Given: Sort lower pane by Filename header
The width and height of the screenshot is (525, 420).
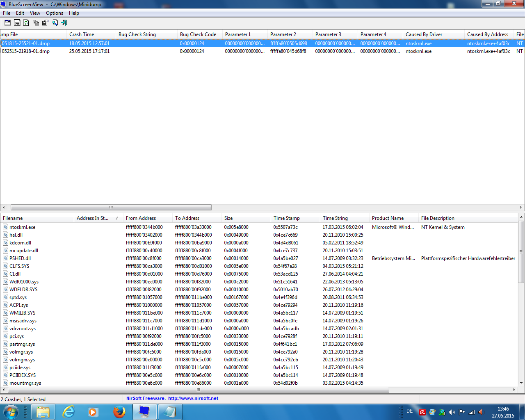Looking at the screenshot, I should pyautogui.click(x=37, y=218).
